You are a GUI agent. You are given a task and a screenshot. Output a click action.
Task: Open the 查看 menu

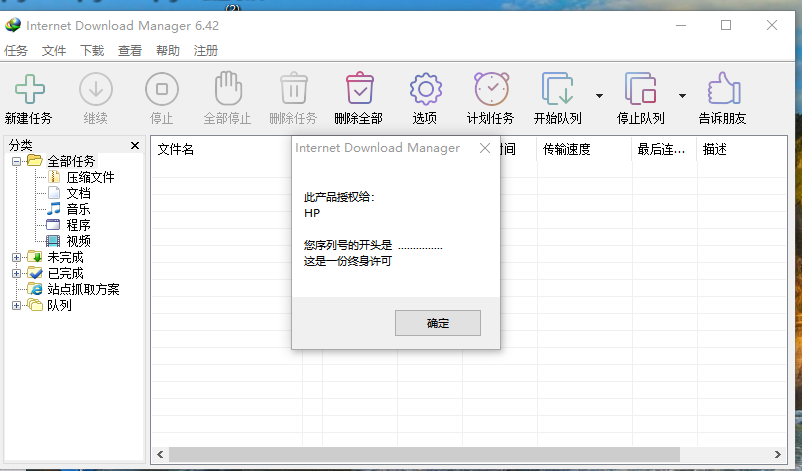[130, 51]
